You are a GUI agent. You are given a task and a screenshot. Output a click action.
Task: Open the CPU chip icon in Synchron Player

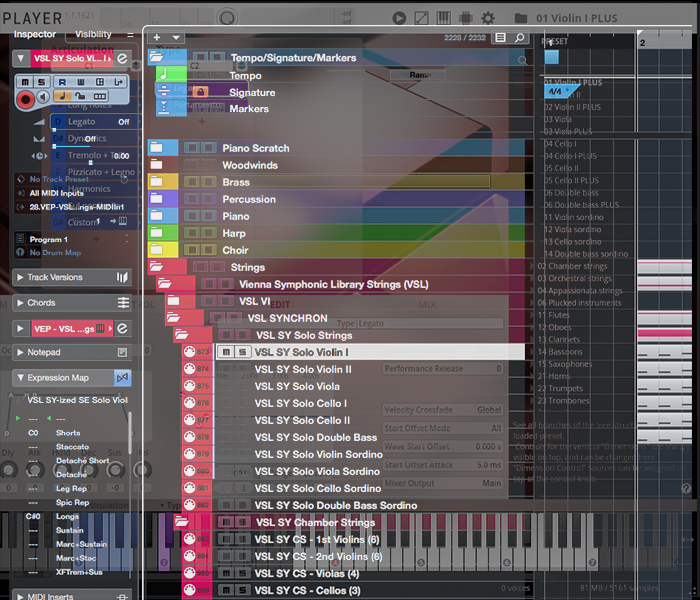pos(466,18)
